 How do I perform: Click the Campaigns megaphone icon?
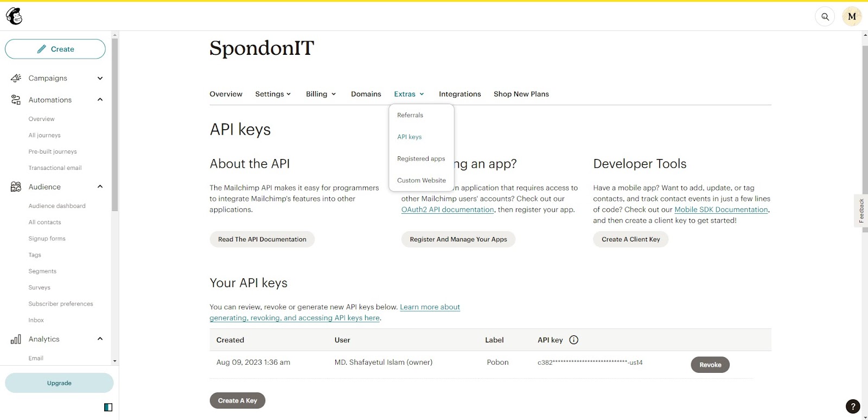[16, 78]
